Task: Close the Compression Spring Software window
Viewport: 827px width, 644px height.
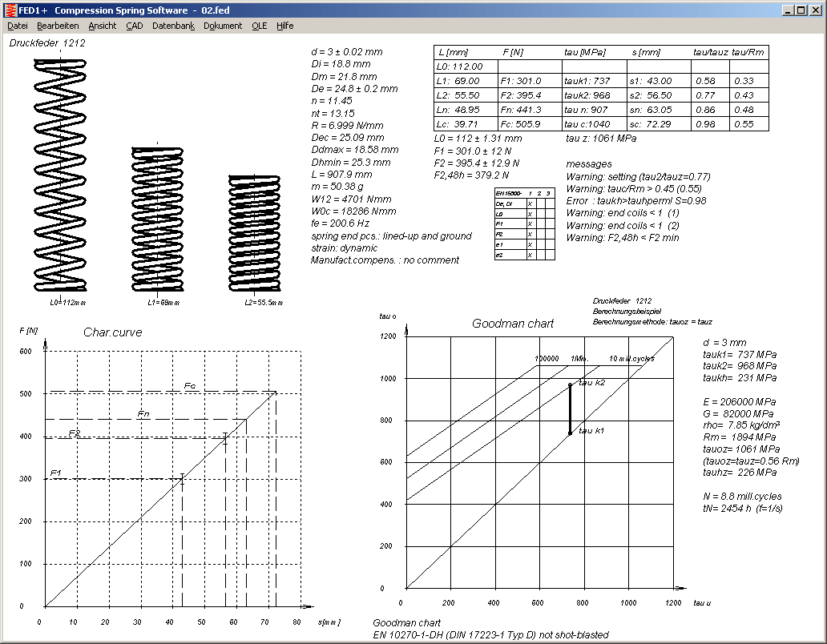Action: click(x=817, y=10)
